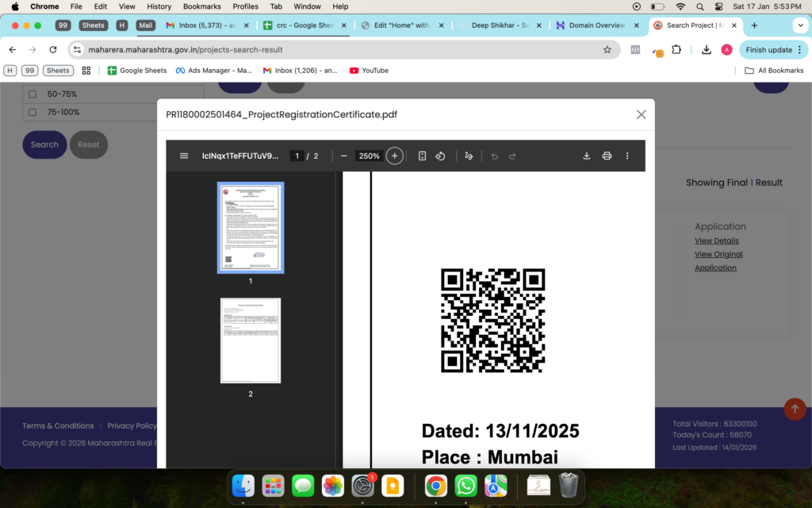Rotate the PDF counterclockwise

(x=441, y=156)
